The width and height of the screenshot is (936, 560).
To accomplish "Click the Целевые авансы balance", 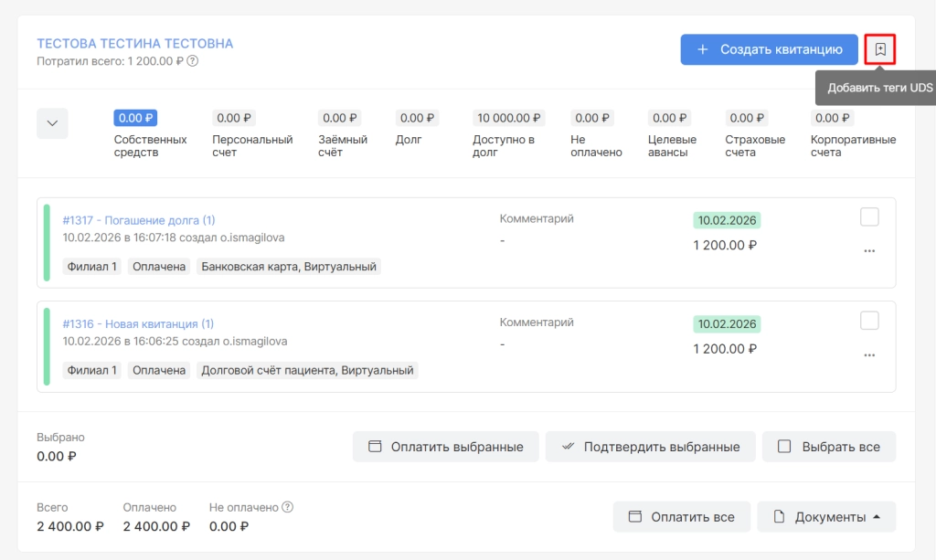I will (x=670, y=118).
